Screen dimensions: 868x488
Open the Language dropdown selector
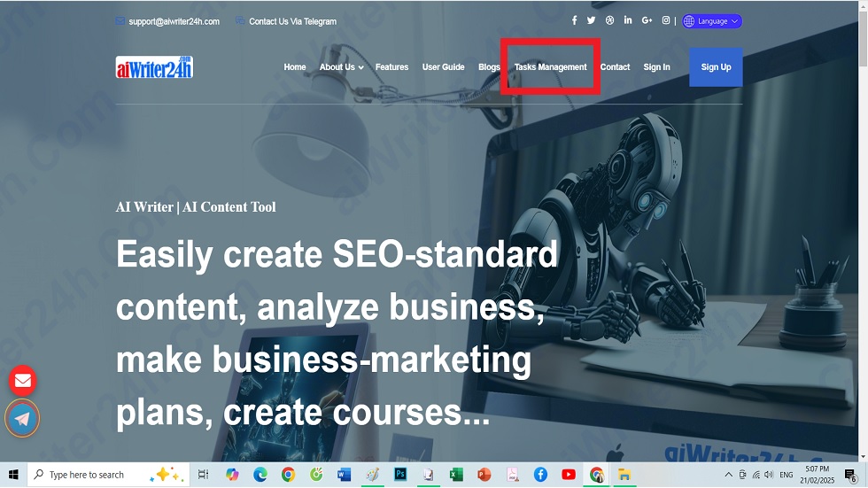point(712,21)
